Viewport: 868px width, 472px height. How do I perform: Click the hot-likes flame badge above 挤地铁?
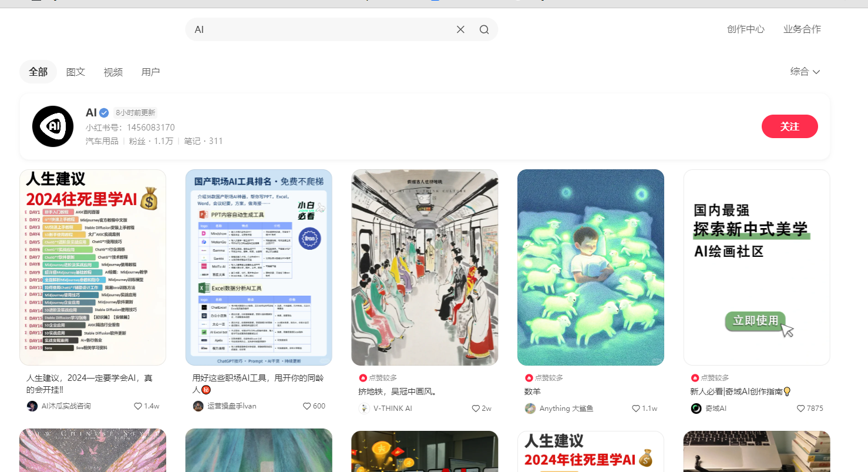coord(363,378)
